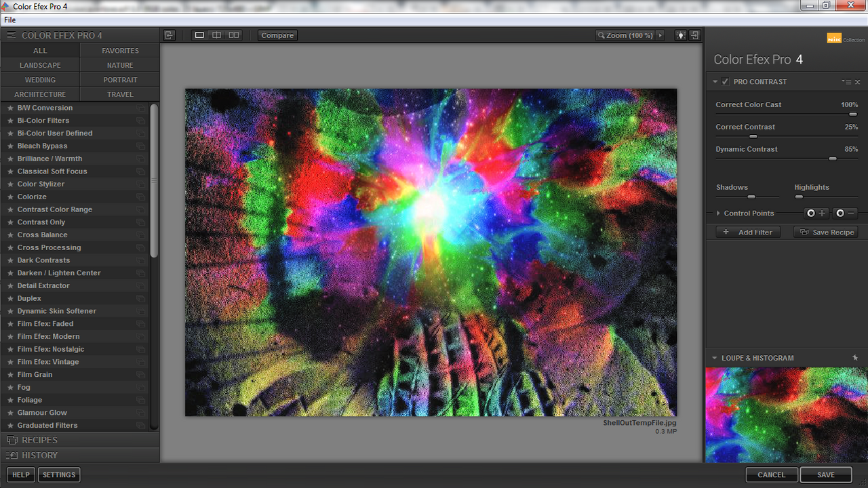
Task: Click the filter list vertical scrollbar
Action: (x=154, y=180)
